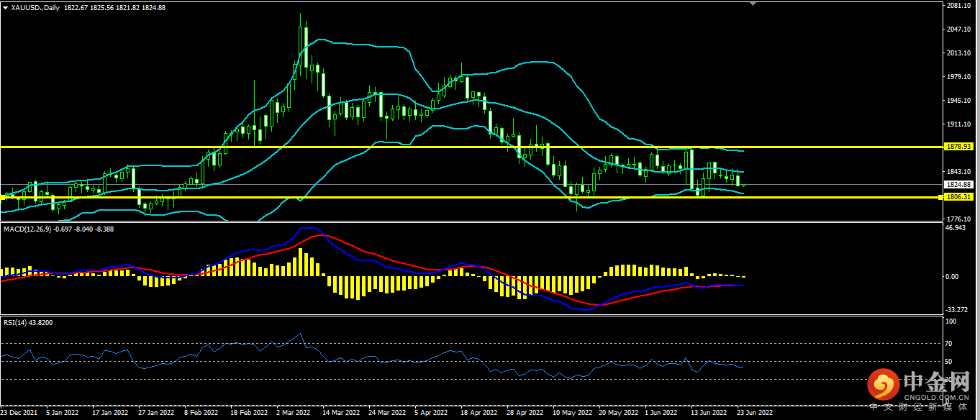Click the 2081.00 price scale label
980x420 pixels.
[x=959, y=6]
